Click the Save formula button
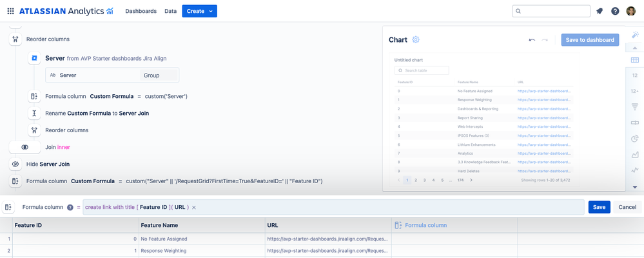This screenshot has height=258, width=644. 600,207
